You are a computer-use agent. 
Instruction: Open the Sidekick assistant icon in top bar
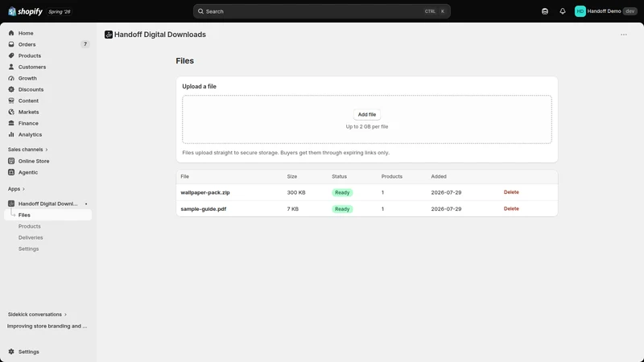tap(545, 11)
